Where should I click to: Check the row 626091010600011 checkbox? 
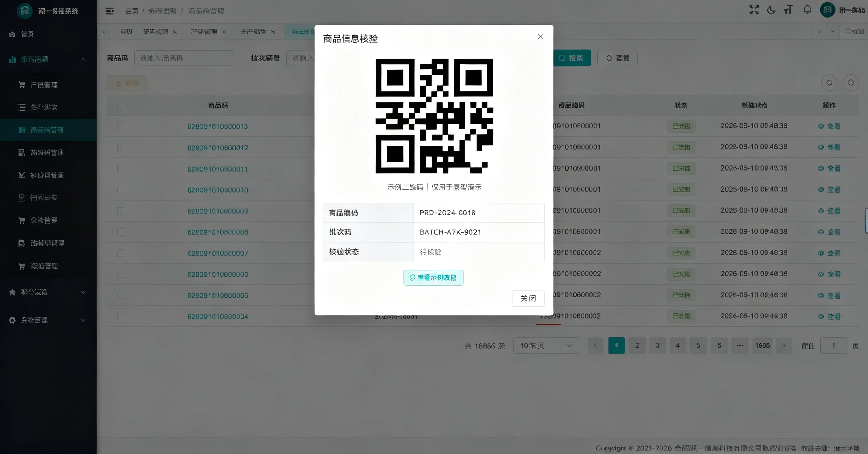(120, 169)
